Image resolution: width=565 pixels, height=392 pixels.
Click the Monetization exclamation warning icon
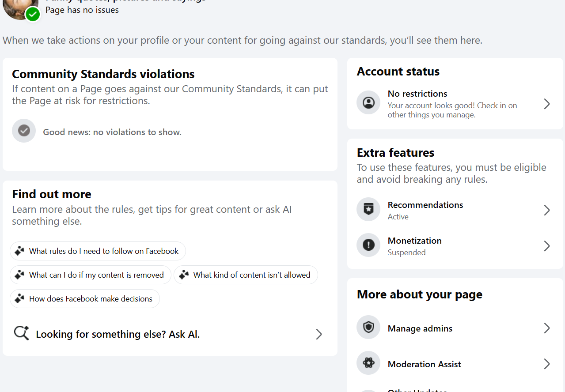pyautogui.click(x=368, y=245)
